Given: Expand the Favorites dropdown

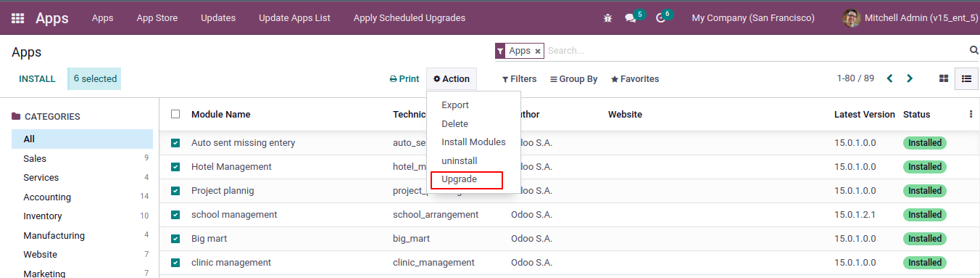Looking at the screenshot, I should [635, 79].
